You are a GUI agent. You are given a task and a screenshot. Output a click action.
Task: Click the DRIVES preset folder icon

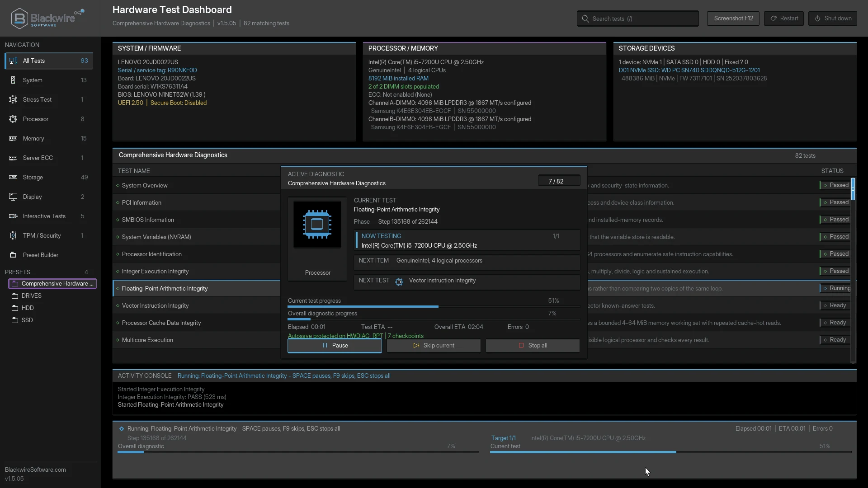(15, 296)
